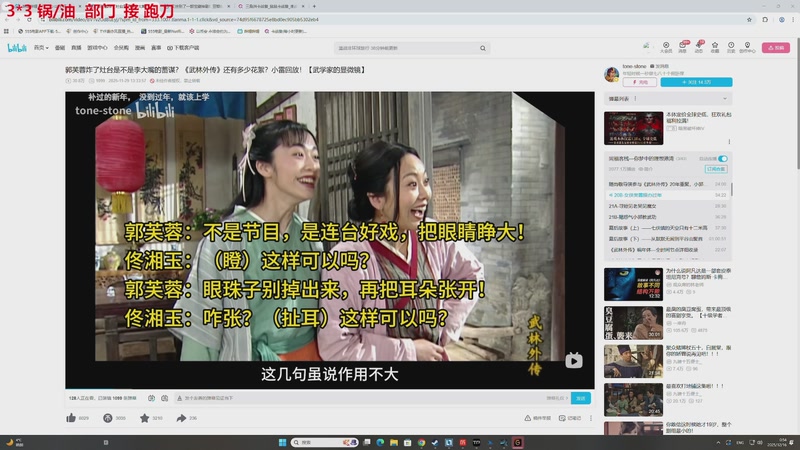800x450 pixels.
Task: Open Chrome from taskbar
Action: tap(421, 442)
